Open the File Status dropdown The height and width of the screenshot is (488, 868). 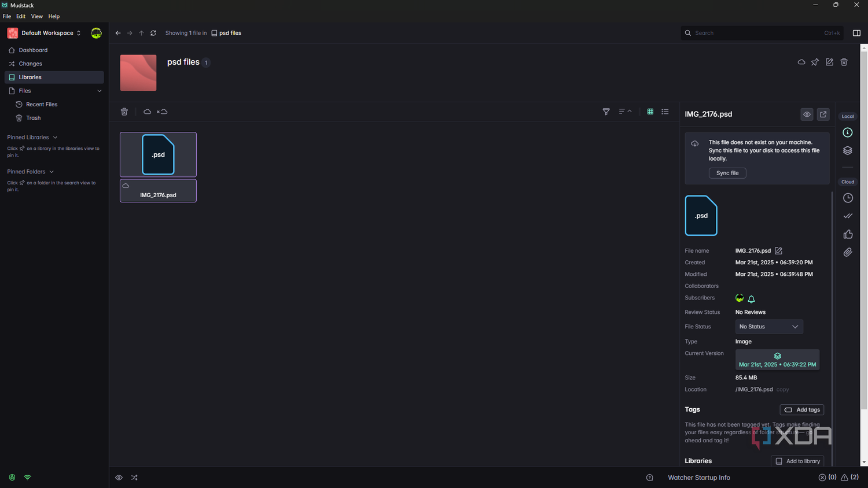[x=769, y=327]
